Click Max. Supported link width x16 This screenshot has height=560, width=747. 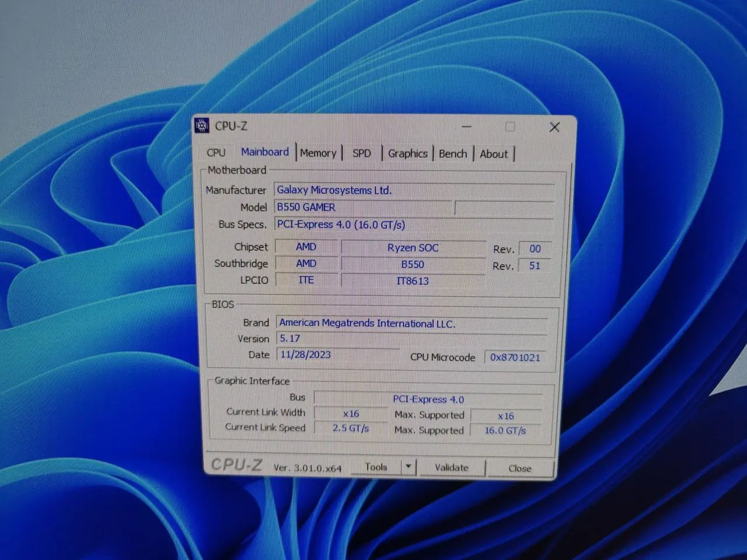tap(505, 416)
